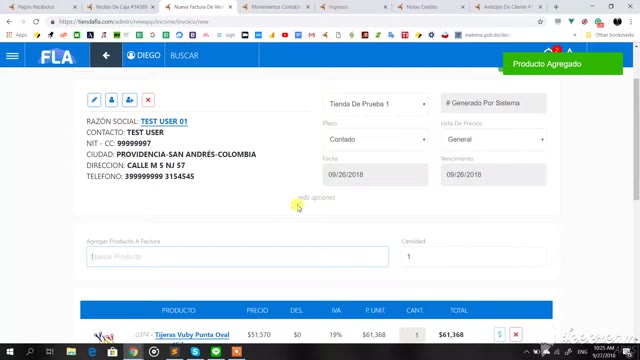Click the Tijeras Vuby Punta Oval link
This screenshot has height=360, width=640.
(x=192, y=335)
